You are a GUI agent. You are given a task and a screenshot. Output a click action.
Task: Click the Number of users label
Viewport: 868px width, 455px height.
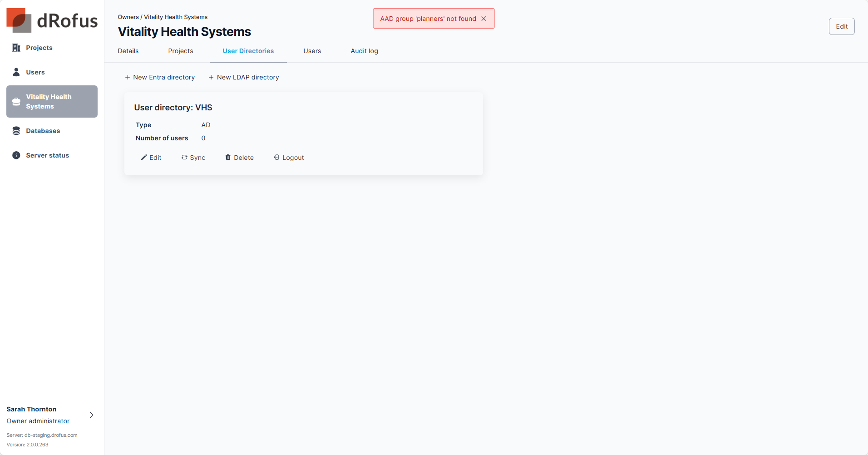tap(162, 138)
